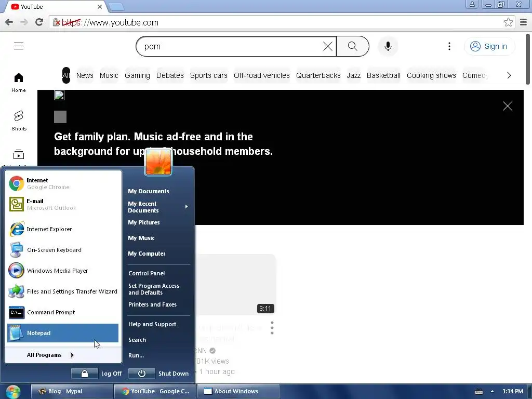Image resolution: width=532 pixels, height=399 pixels.
Task: Click the Chrome address bar URL
Action: pos(110,22)
